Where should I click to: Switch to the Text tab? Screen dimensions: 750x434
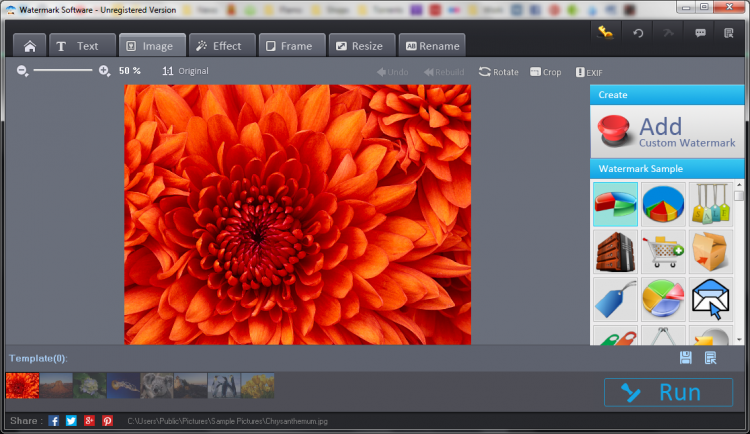click(78, 46)
